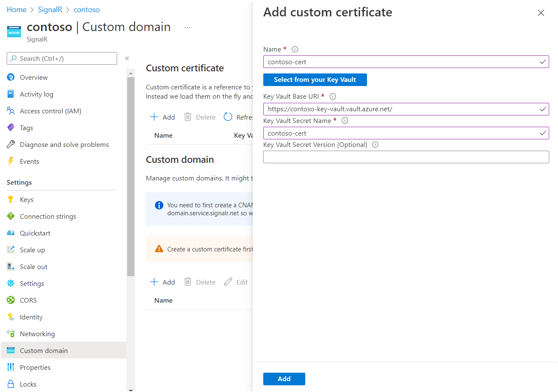
Task: Click the resource Search box
Action: [61, 58]
